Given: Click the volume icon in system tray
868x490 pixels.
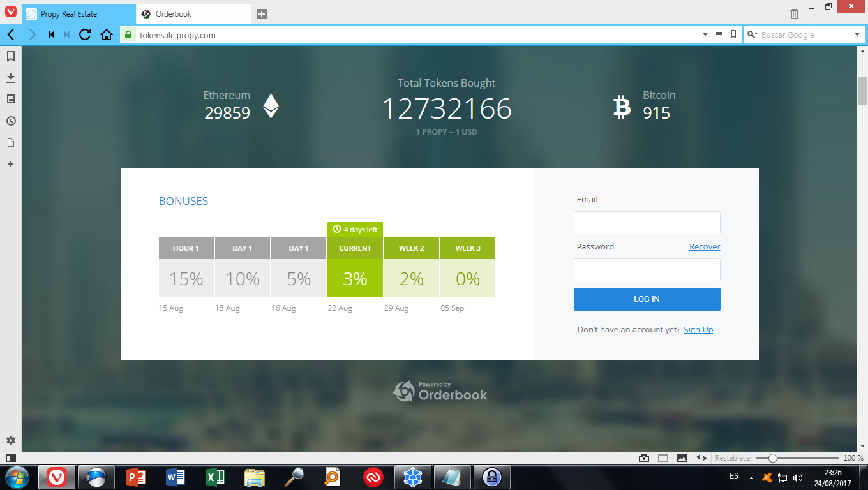Looking at the screenshot, I should click(798, 477).
